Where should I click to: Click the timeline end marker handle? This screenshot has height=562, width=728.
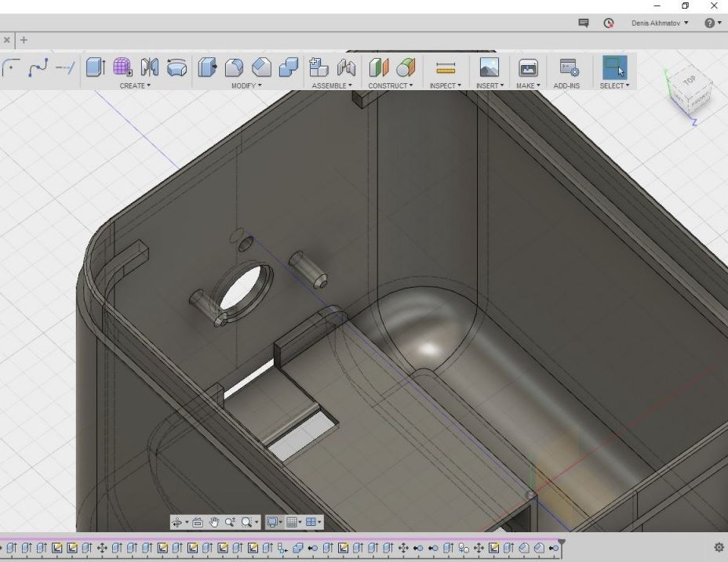pos(561,542)
